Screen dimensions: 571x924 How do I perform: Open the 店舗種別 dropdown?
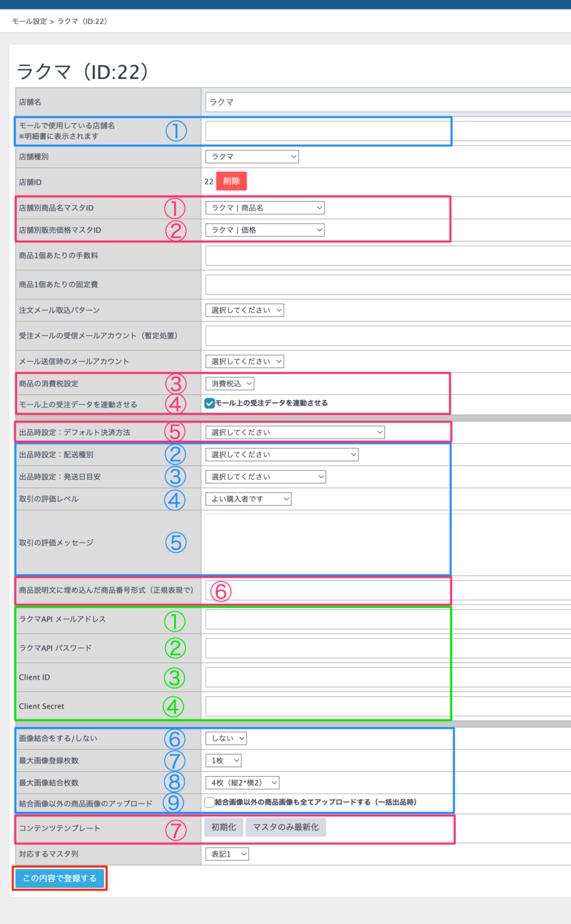tap(252, 156)
